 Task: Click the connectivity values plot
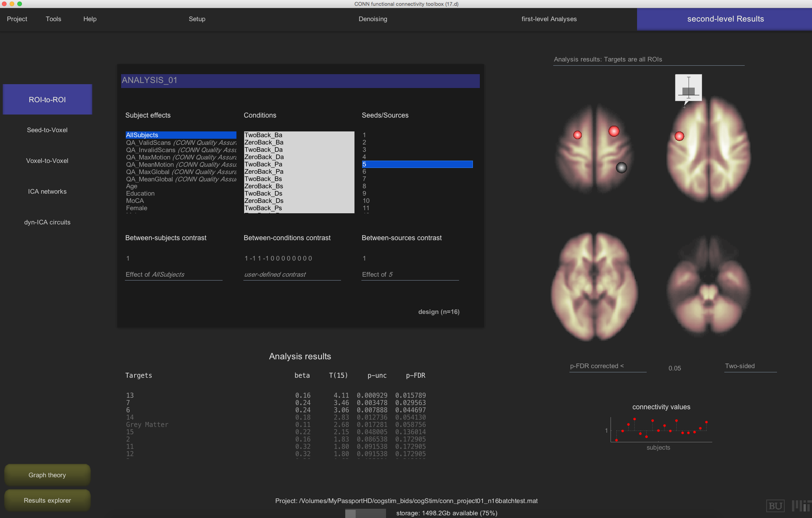pyautogui.click(x=661, y=429)
